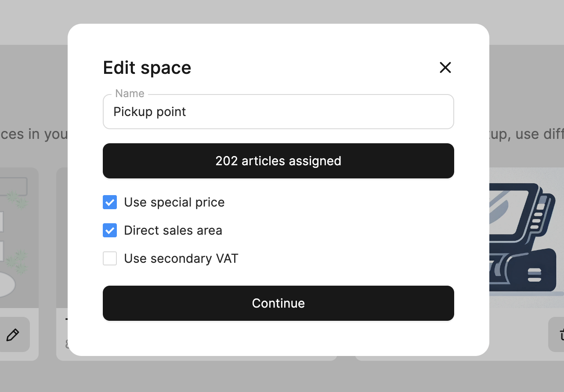Close the Edit space dialog

[x=445, y=67]
